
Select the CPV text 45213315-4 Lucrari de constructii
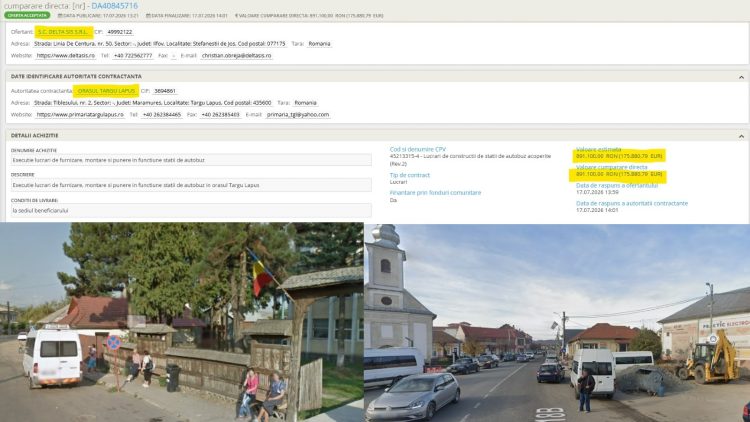[470, 160]
